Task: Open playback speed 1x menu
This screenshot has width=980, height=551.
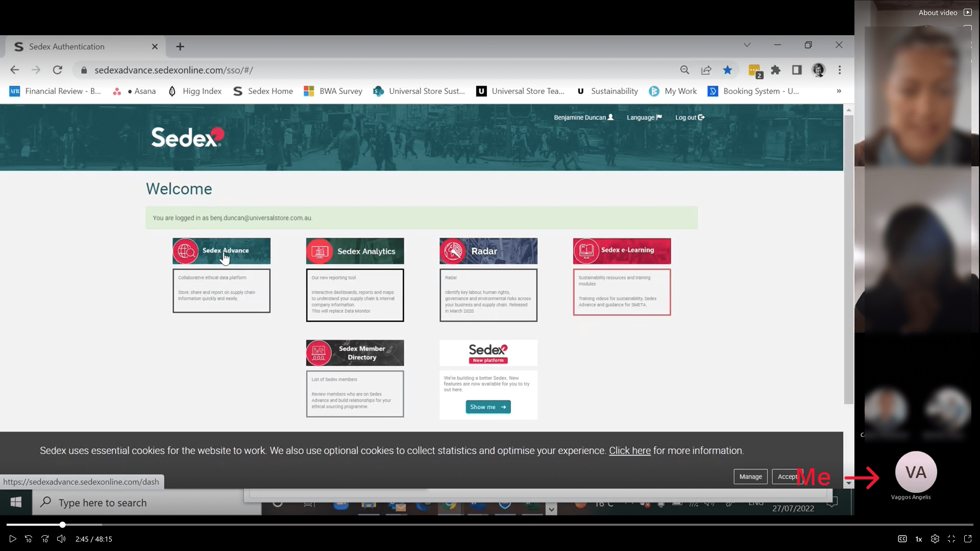Action: click(x=918, y=539)
